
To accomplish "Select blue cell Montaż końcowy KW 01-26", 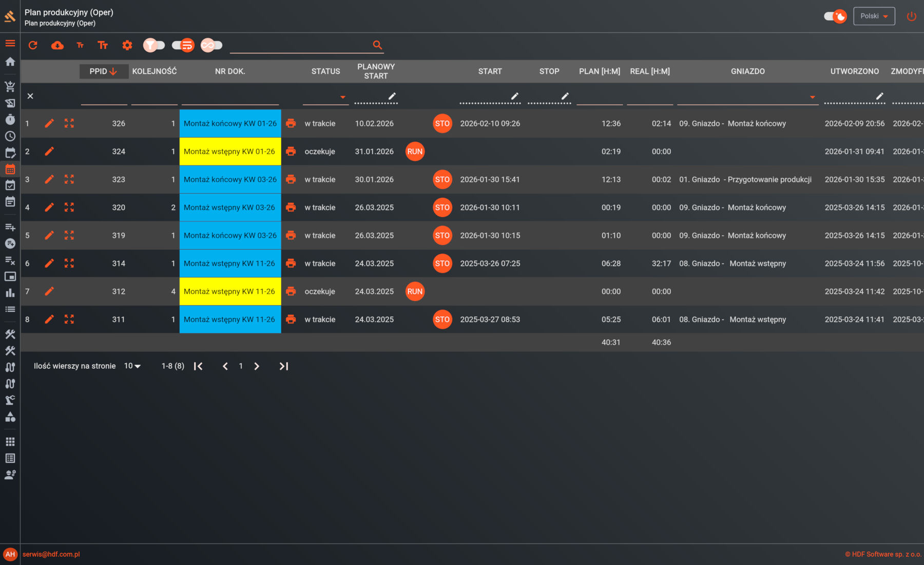I will (x=230, y=123).
